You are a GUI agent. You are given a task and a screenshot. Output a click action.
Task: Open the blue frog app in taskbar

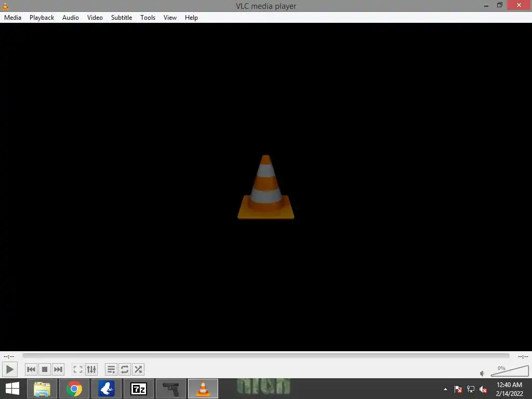107,389
